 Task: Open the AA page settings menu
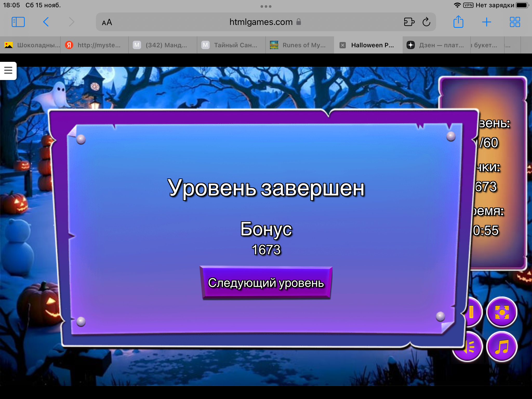[x=107, y=22]
